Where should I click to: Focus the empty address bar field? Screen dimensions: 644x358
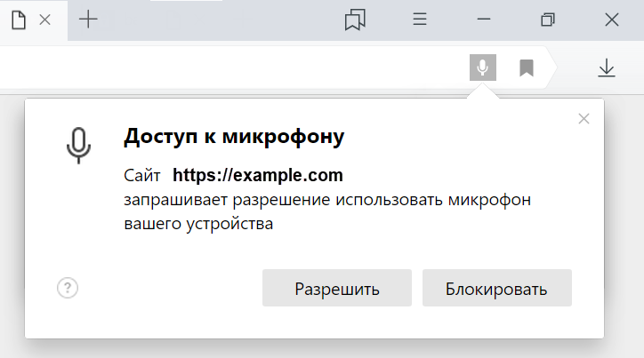point(232,68)
